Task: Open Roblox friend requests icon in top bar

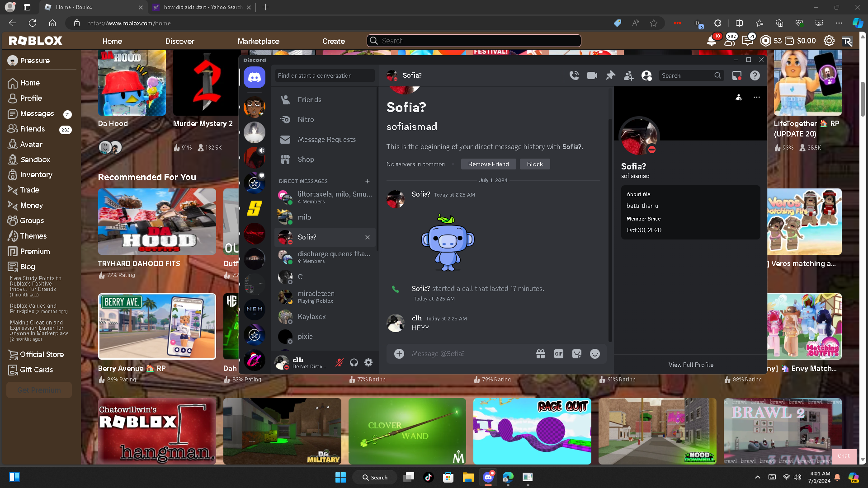Action: click(x=730, y=41)
